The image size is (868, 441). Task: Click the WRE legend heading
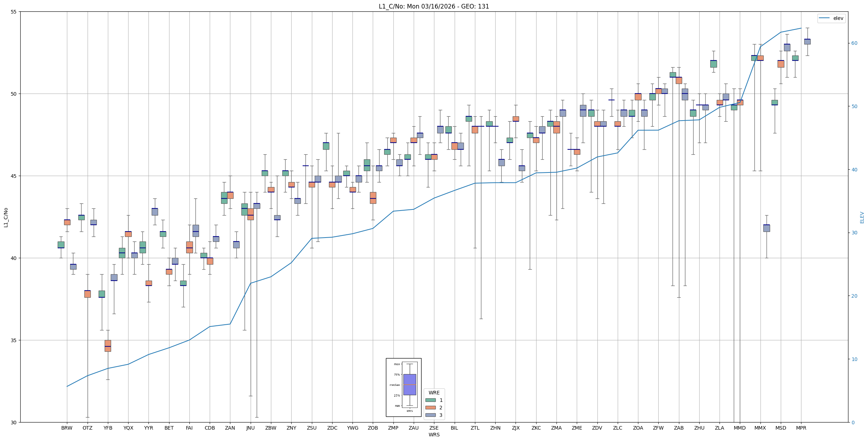pos(434,393)
